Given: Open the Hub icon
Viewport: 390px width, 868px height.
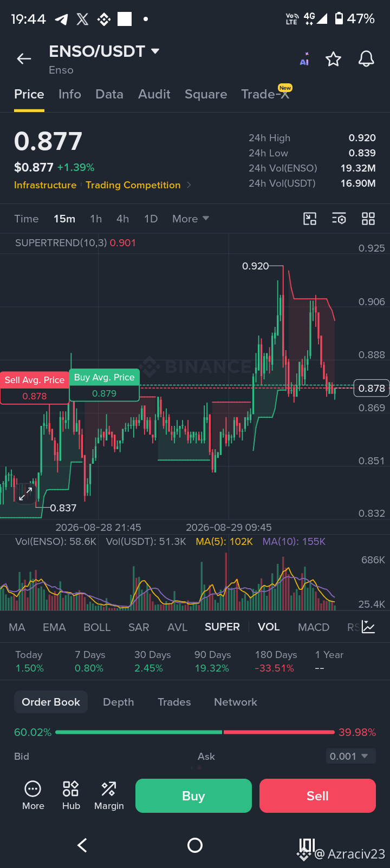Looking at the screenshot, I should point(71,795).
